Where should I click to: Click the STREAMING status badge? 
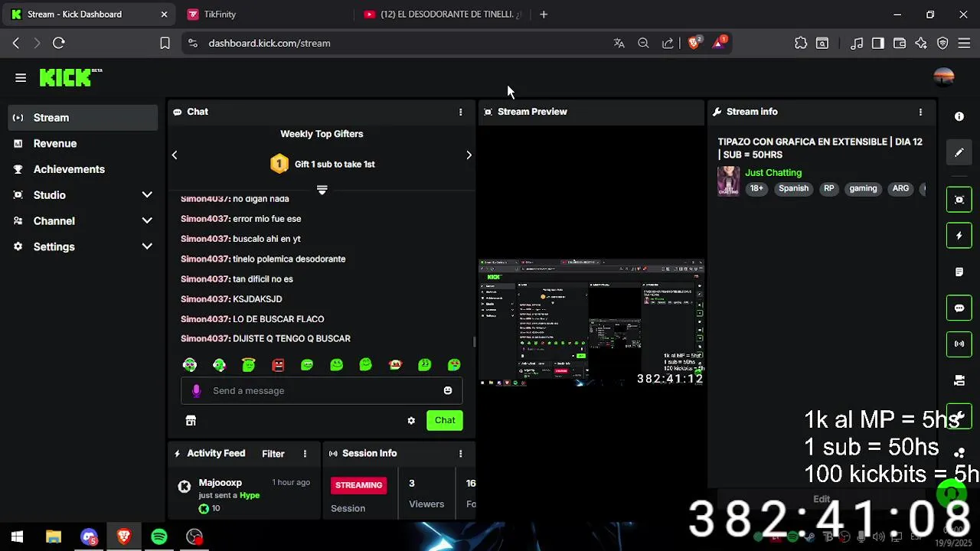click(358, 485)
